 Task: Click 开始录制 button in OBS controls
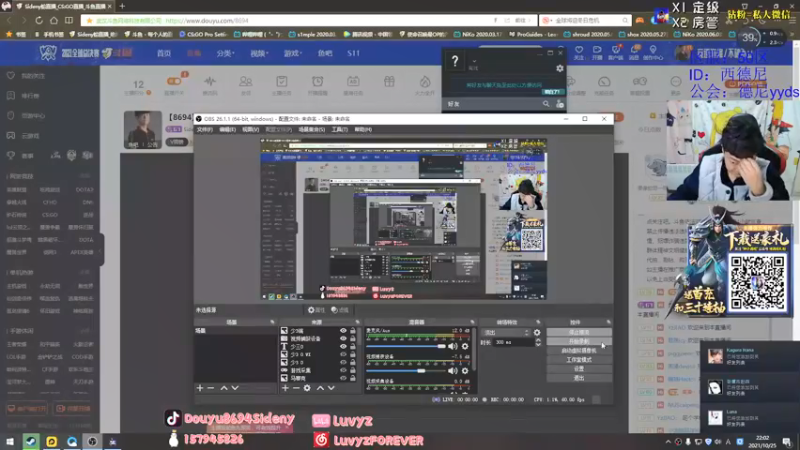579,341
